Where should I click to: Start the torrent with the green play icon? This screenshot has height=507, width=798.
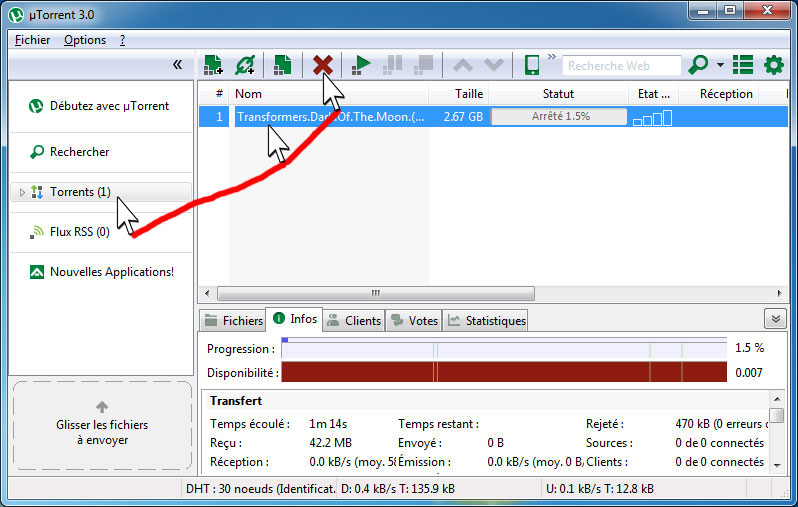point(361,65)
